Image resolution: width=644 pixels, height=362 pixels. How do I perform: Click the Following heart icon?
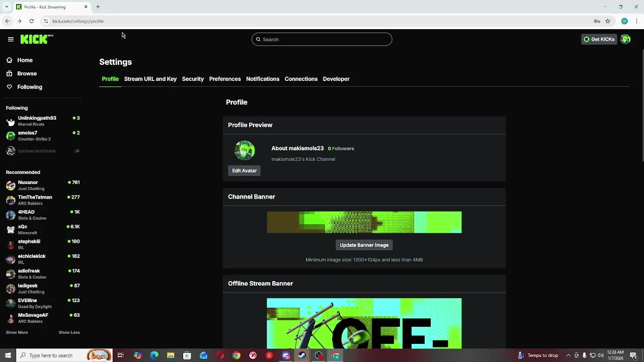click(x=10, y=87)
